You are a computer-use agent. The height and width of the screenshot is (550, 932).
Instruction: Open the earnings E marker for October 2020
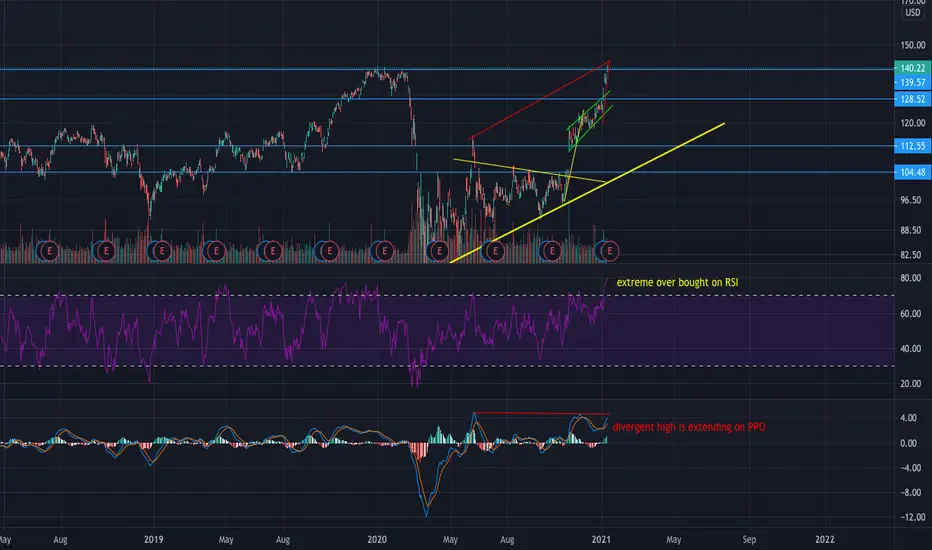[552, 252]
